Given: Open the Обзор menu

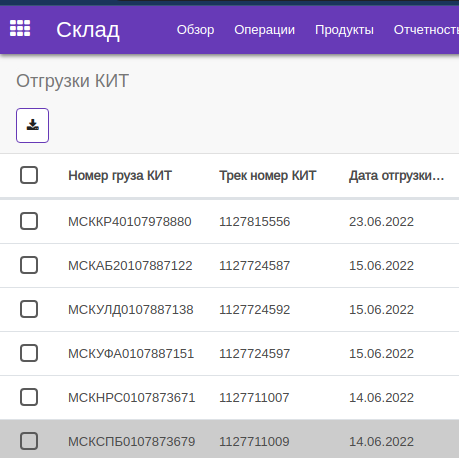Looking at the screenshot, I should click(195, 30).
